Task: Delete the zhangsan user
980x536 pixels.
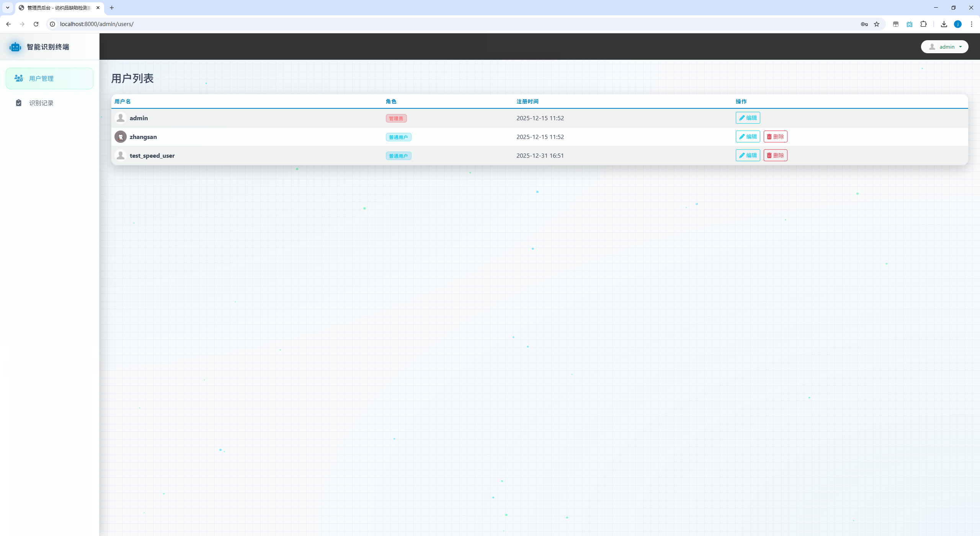Action: coord(775,137)
